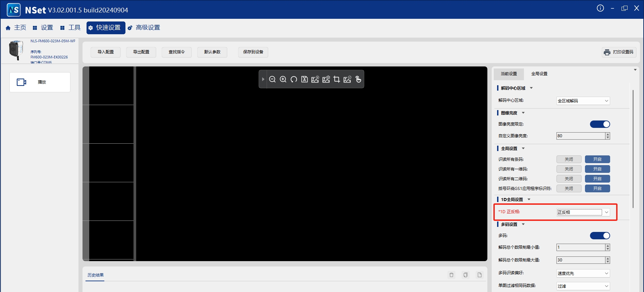Click the 解码总个数限制最大值 spinner arrows
The height and width of the screenshot is (292, 644).
(x=608, y=260)
